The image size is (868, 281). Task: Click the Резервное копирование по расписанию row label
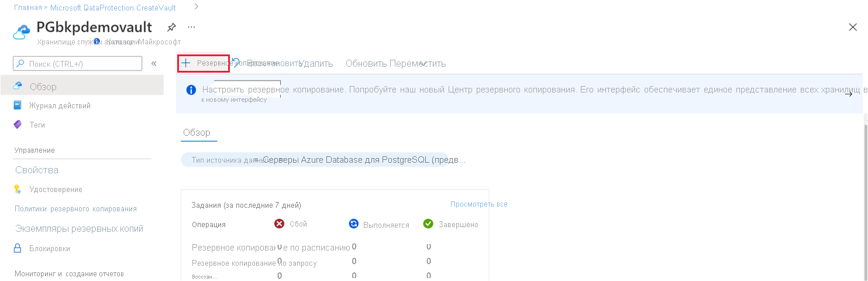pos(271,248)
